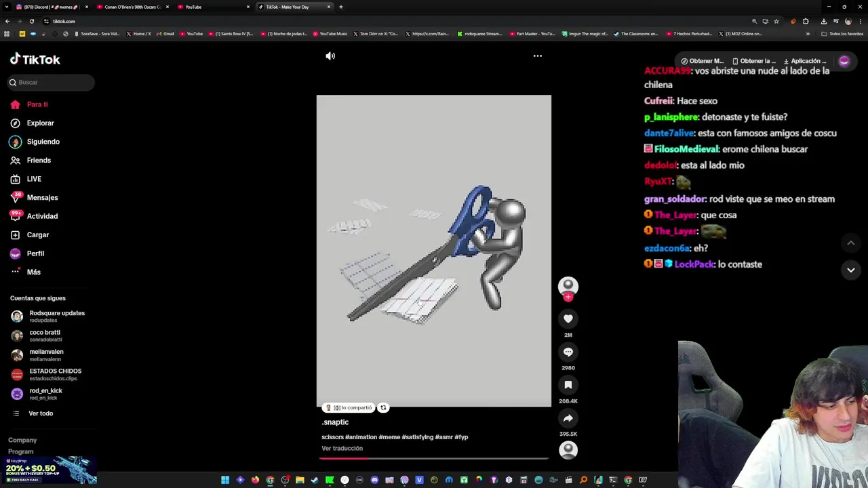Save the video with the bookmark icon
This screenshot has height=488, width=868.
click(x=568, y=385)
